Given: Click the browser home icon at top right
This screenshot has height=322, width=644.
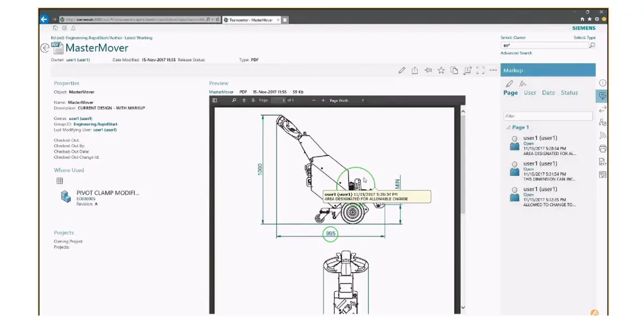Looking at the screenshot, I should click(x=583, y=19).
